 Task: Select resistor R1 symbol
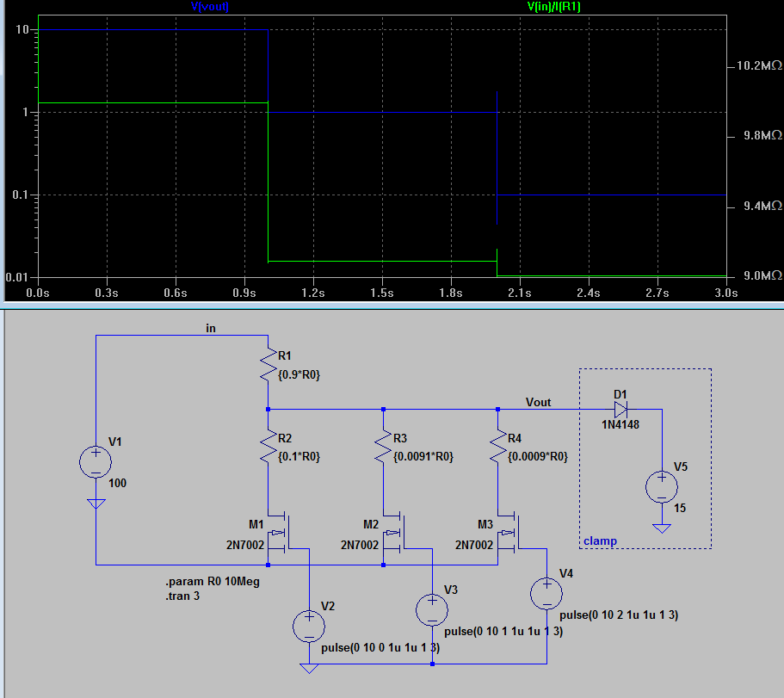(x=269, y=366)
